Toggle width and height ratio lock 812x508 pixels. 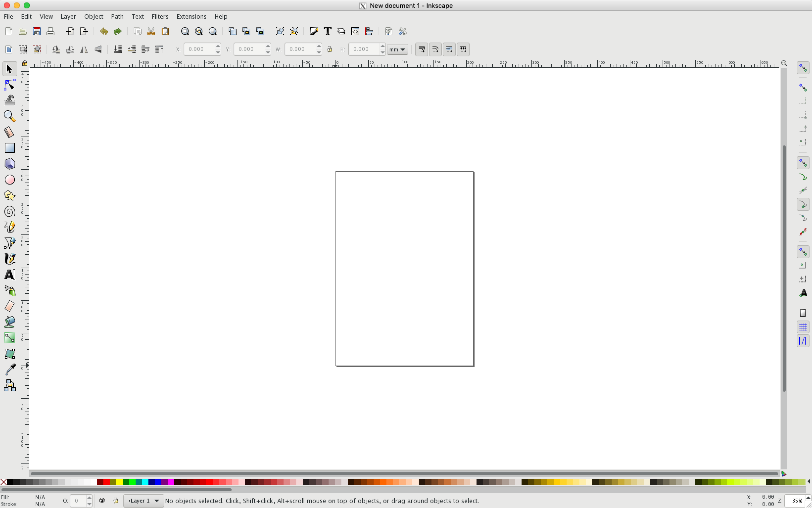[329, 49]
